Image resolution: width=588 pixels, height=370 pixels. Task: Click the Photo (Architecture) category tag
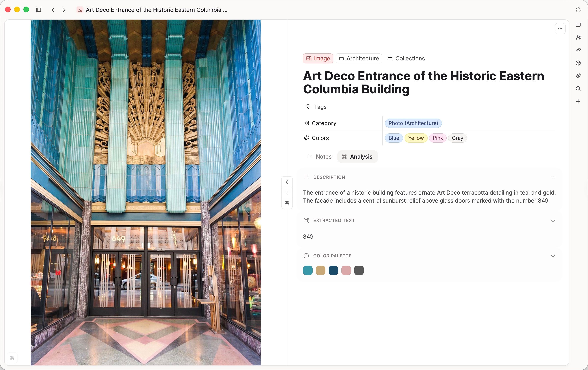pos(413,123)
